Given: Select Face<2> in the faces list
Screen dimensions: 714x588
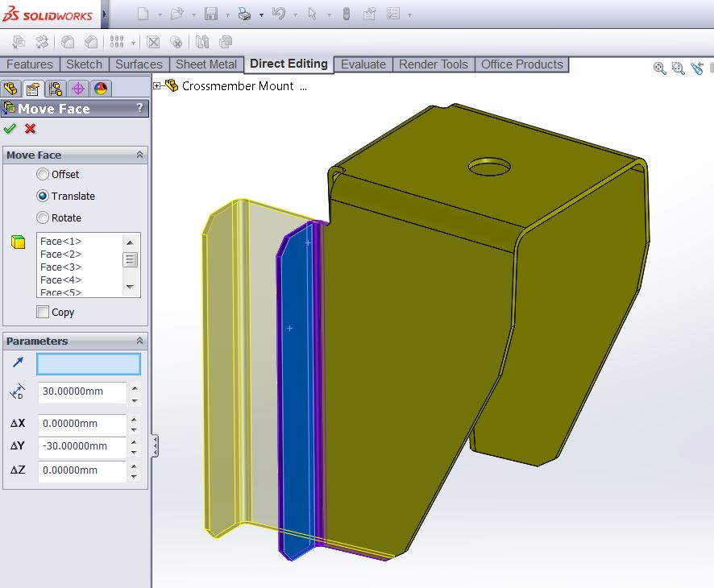Looking at the screenshot, I should [x=61, y=254].
